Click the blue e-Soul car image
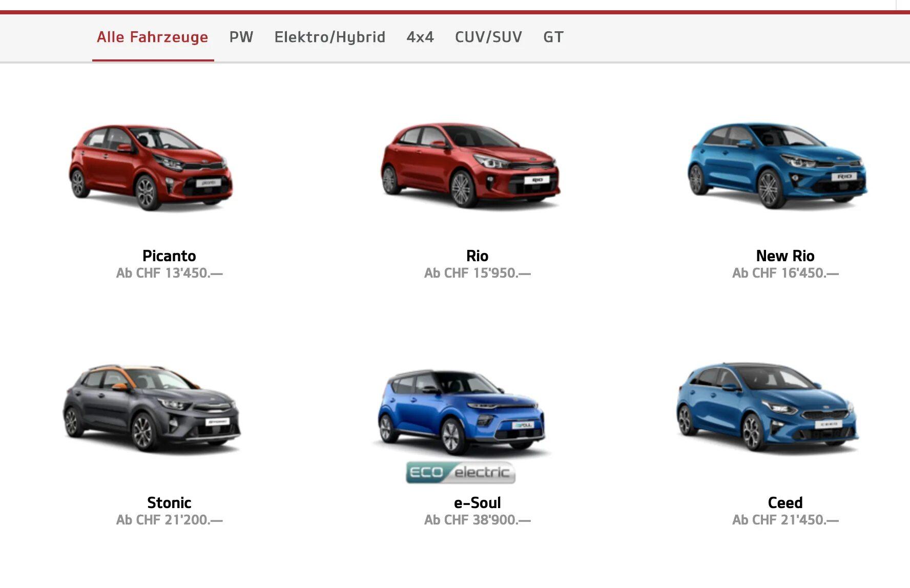910x588 pixels. [461, 412]
